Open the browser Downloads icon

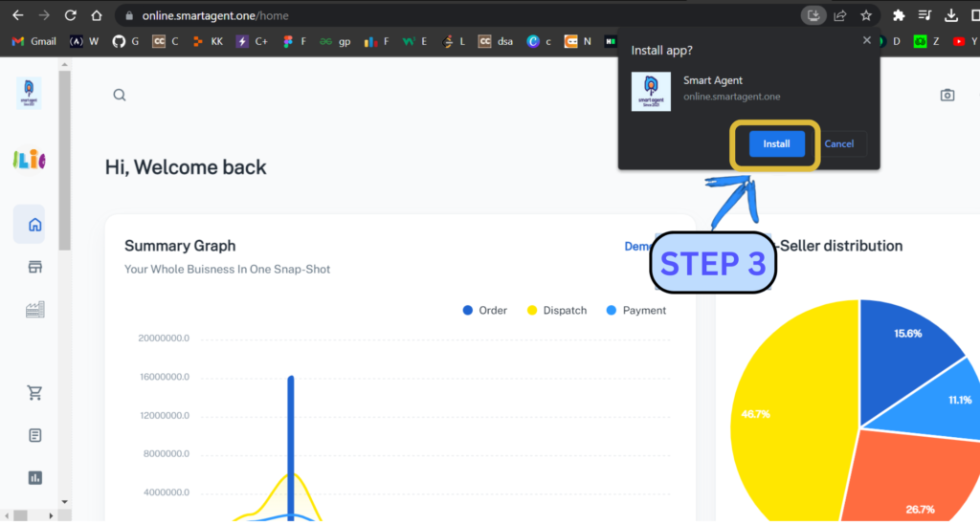tap(951, 15)
